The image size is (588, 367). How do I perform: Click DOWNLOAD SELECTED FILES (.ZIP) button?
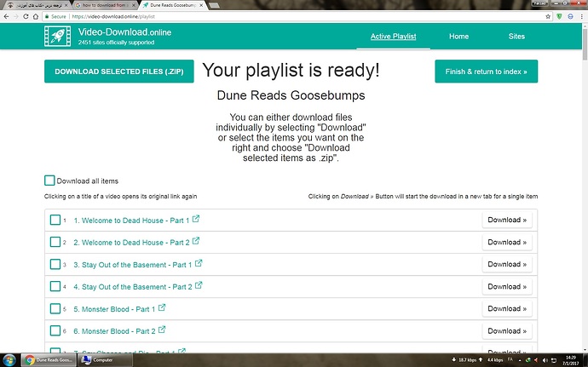pyautogui.click(x=118, y=72)
